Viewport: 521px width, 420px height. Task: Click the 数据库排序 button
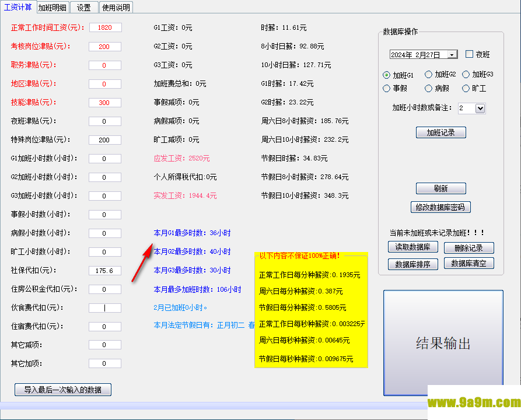pyautogui.click(x=412, y=264)
